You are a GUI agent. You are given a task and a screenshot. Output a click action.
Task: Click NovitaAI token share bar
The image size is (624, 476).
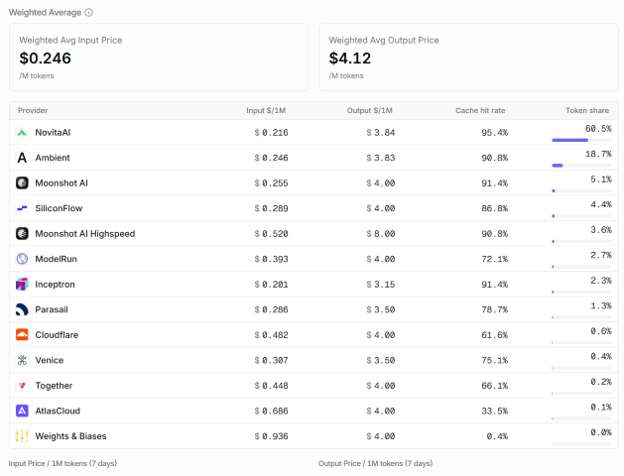tap(581, 140)
